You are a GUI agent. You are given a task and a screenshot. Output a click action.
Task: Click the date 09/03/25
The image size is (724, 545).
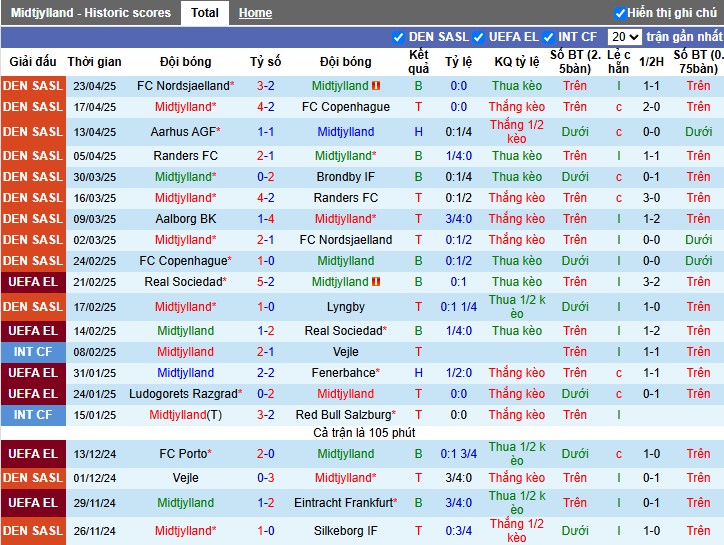(94, 219)
